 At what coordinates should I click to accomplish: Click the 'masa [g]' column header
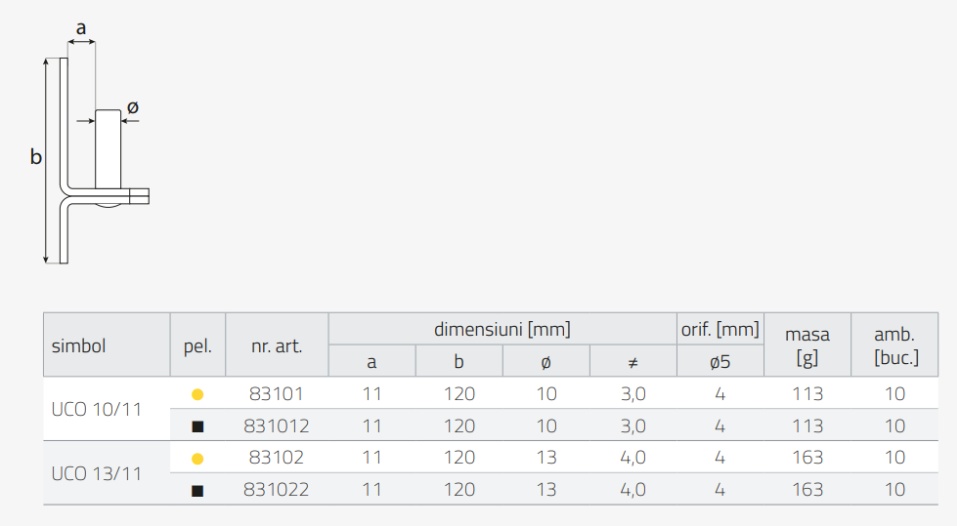pos(807,345)
